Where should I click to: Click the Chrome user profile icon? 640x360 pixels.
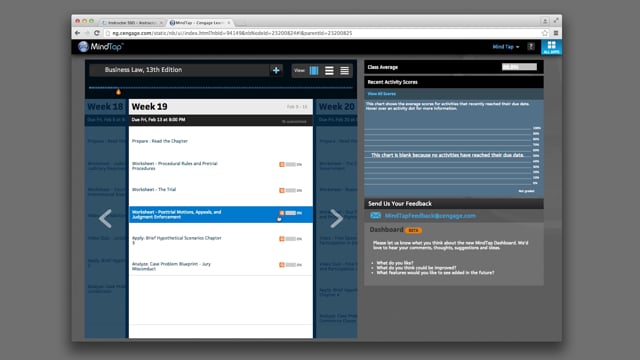coord(545,21)
